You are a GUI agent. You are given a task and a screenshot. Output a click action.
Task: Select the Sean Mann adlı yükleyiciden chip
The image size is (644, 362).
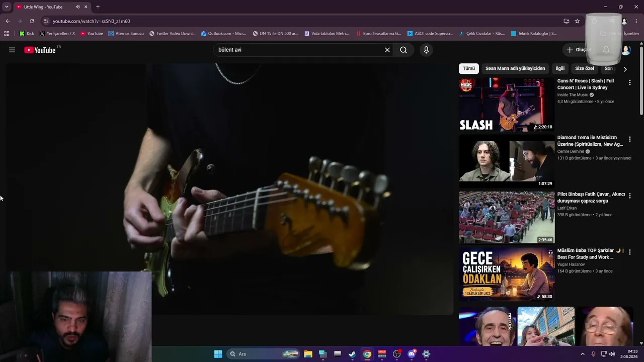(x=515, y=68)
